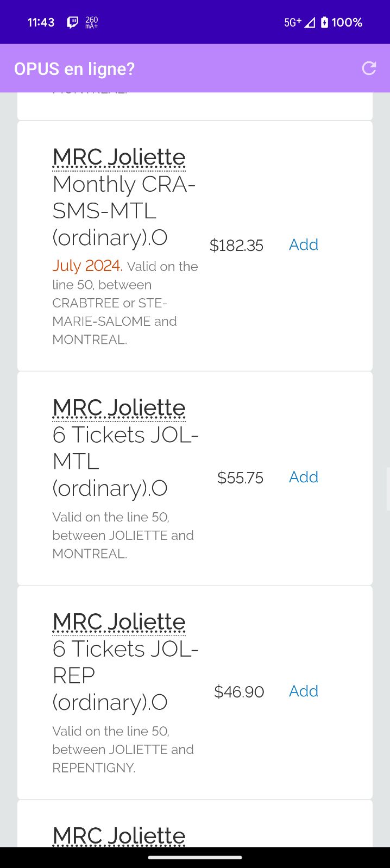Tap the $46.90 price
Image resolution: width=390 pixels, height=868 pixels.
point(239,692)
